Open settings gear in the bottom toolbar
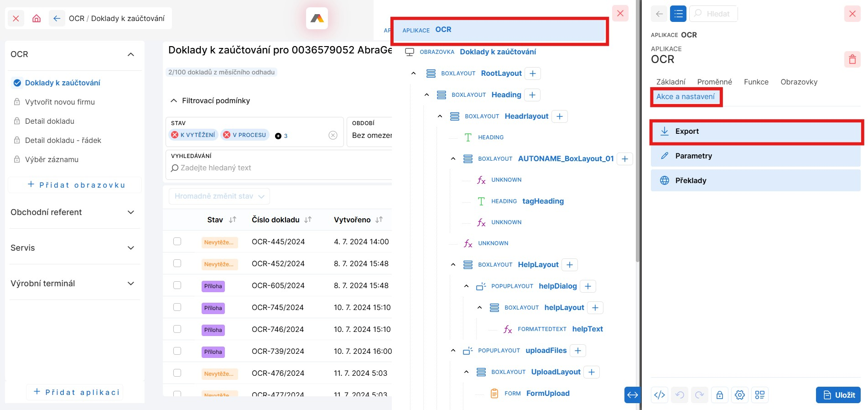Image resolution: width=868 pixels, height=410 pixels. pyautogui.click(x=740, y=395)
